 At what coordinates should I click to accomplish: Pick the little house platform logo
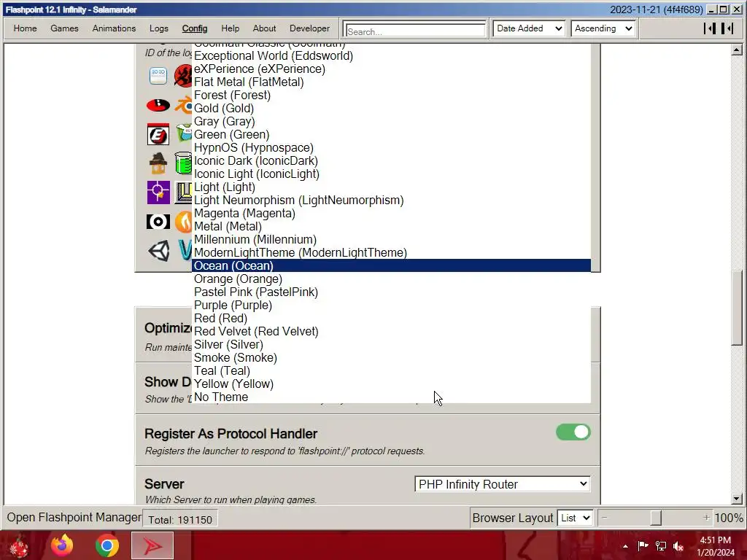point(158,163)
